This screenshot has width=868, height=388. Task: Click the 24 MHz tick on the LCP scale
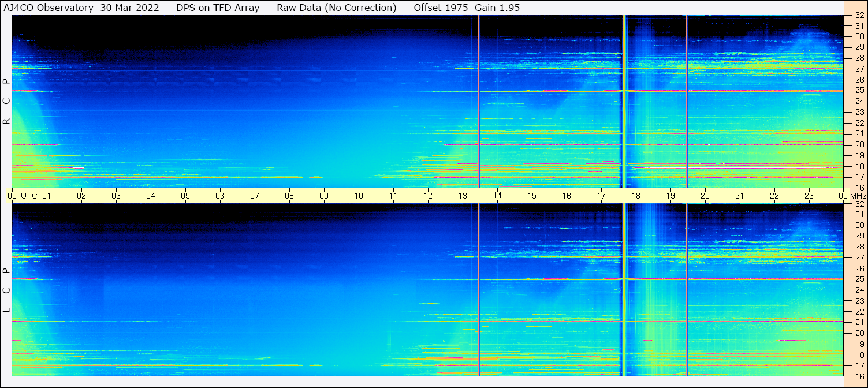(859, 290)
